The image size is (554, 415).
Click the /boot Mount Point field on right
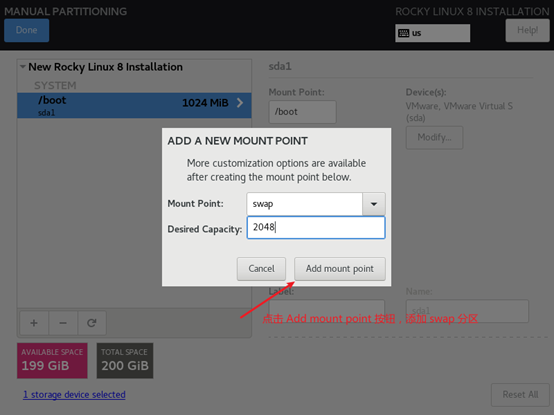click(x=302, y=112)
